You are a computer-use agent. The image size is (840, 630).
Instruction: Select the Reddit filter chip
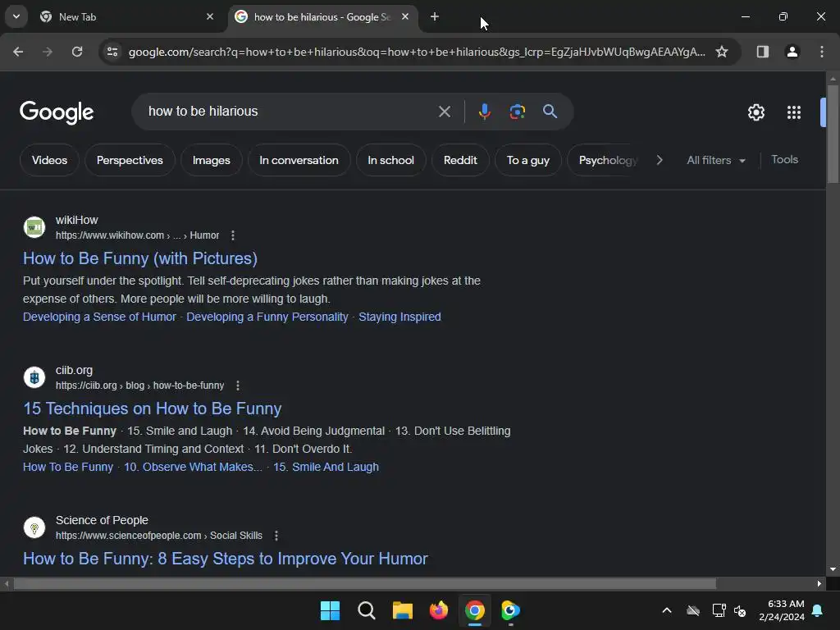460,160
